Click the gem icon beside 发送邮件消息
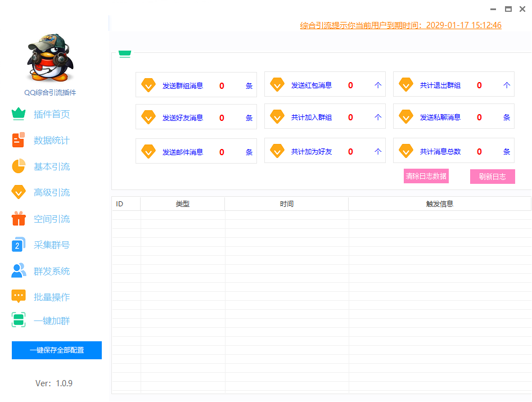532x402 pixels. tap(148, 152)
